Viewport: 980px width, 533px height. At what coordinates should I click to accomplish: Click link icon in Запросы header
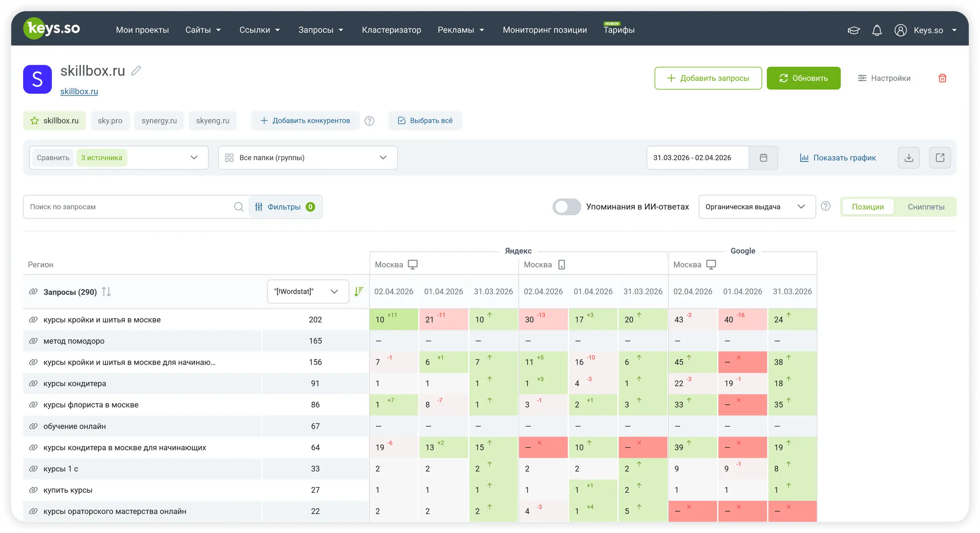(33, 292)
